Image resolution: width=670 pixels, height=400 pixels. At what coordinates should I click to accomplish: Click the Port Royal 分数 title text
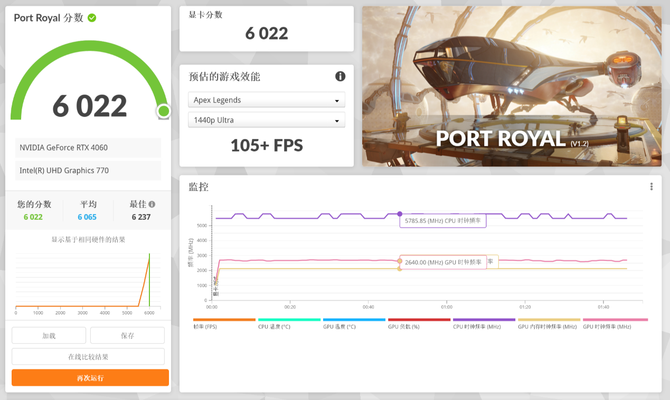tap(48, 18)
